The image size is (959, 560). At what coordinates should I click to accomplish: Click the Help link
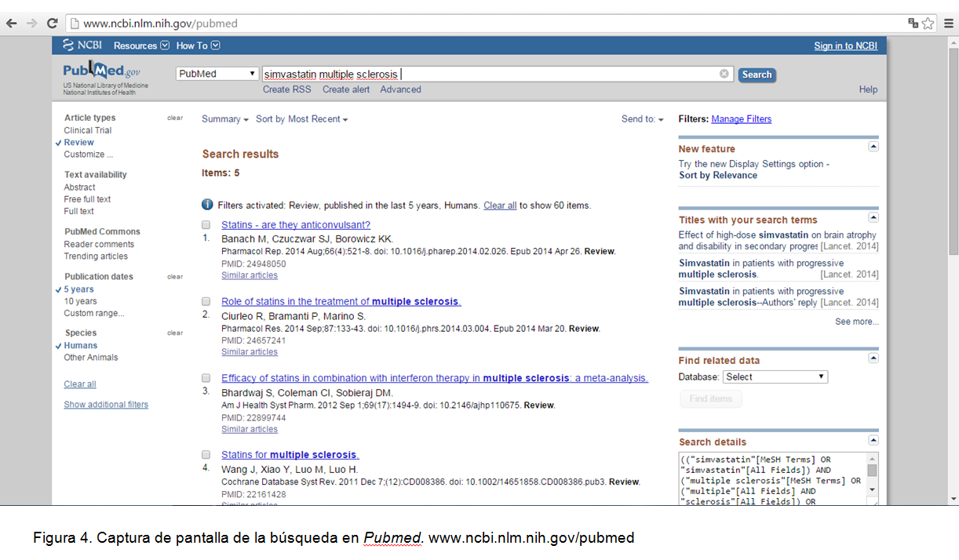click(x=868, y=89)
